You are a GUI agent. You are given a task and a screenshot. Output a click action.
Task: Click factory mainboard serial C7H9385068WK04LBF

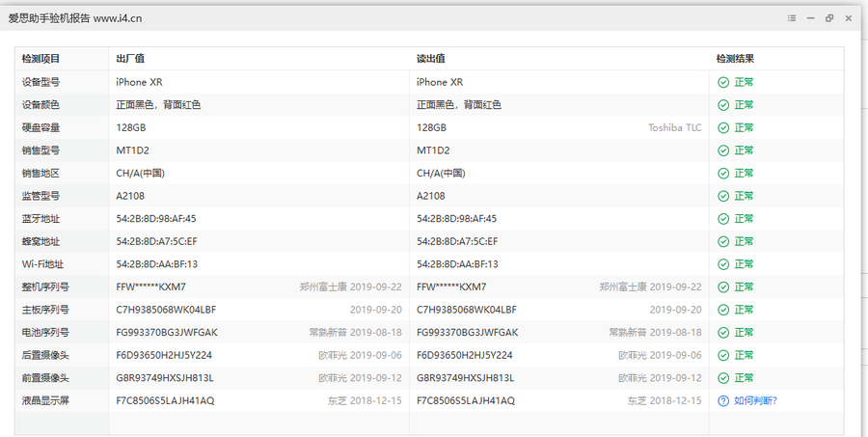click(166, 310)
